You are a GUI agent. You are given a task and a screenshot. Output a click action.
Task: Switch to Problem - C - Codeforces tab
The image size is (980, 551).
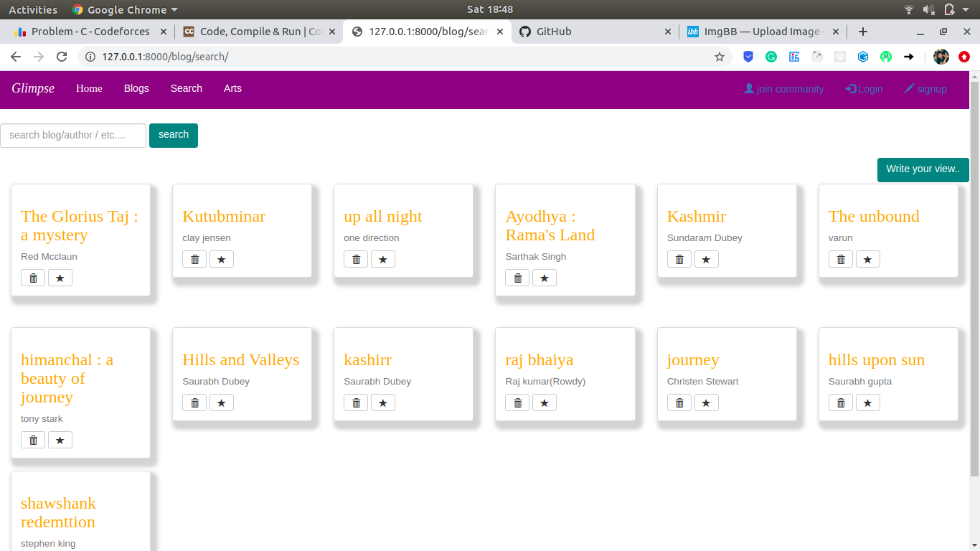tap(90, 32)
